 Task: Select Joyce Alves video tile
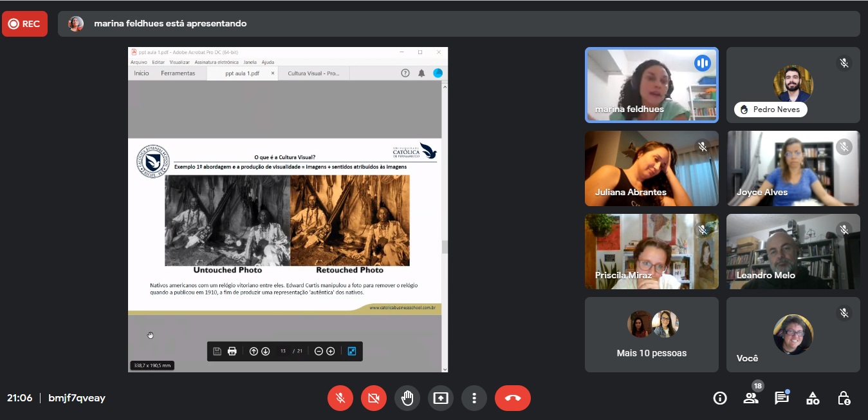point(793,168)
